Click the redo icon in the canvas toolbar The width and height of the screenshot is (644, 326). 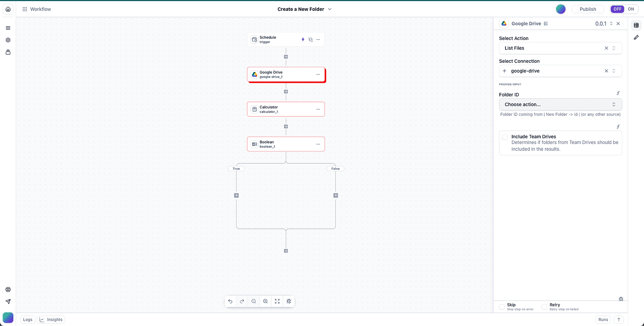(x=242, y=301)
